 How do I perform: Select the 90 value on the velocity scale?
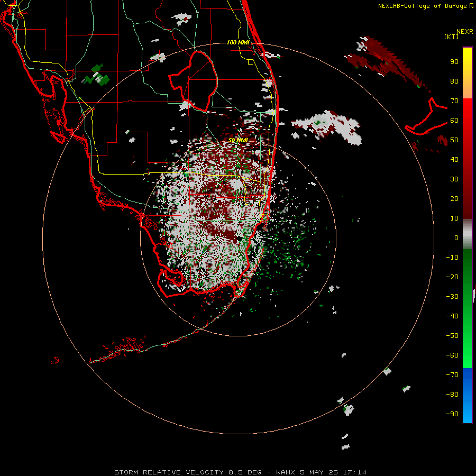click(x=454, y=62)
